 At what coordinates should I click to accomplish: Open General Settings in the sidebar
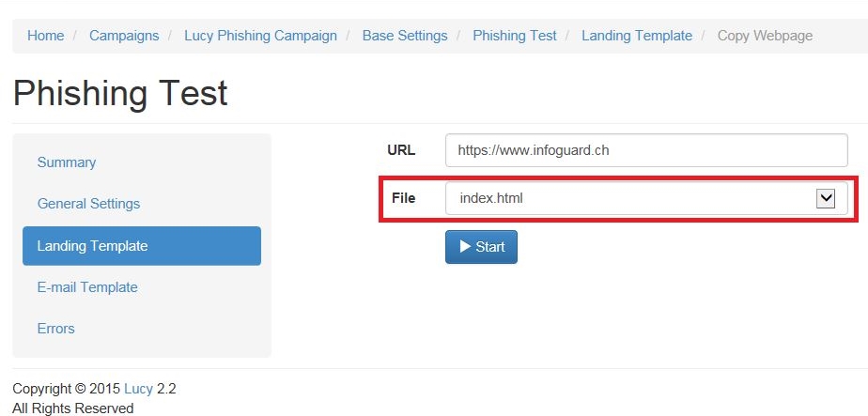88,204
